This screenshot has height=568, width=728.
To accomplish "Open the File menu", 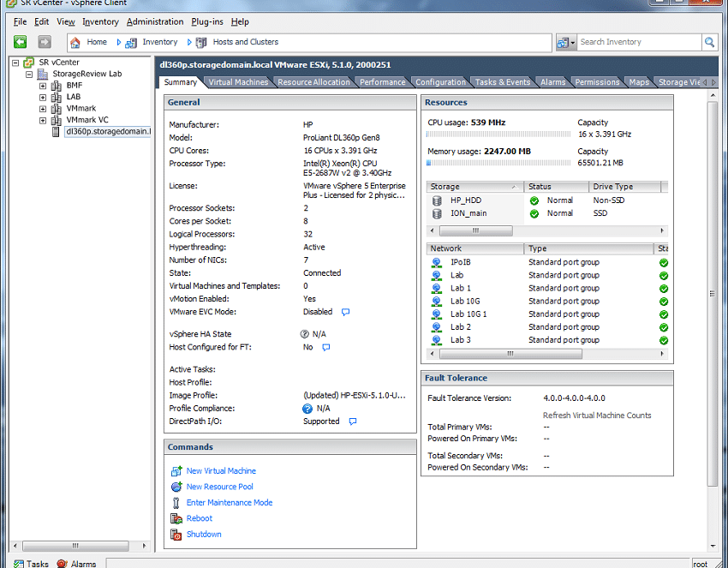I will pyautogui.click(x=20, y=21).
